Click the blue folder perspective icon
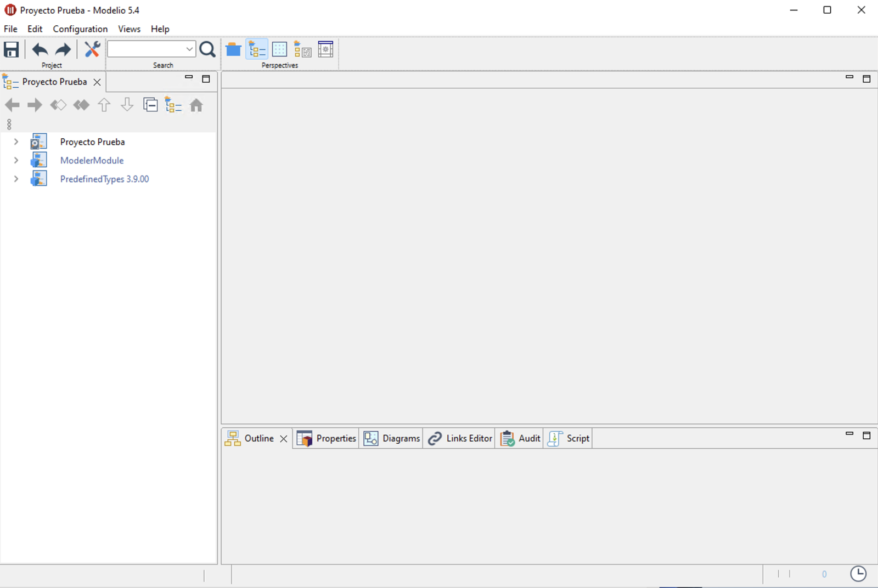This screenshot has height=588, width=878. (x=233, y=49)
